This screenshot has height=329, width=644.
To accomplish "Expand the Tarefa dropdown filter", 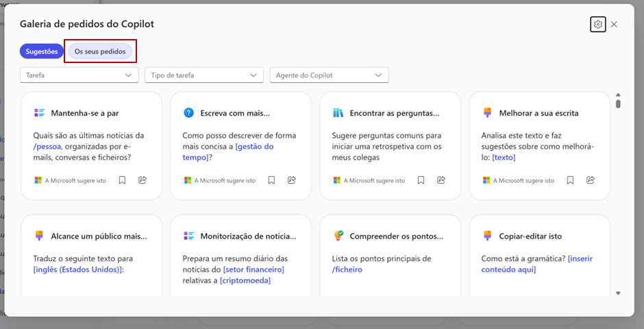I will click(79, 75).
